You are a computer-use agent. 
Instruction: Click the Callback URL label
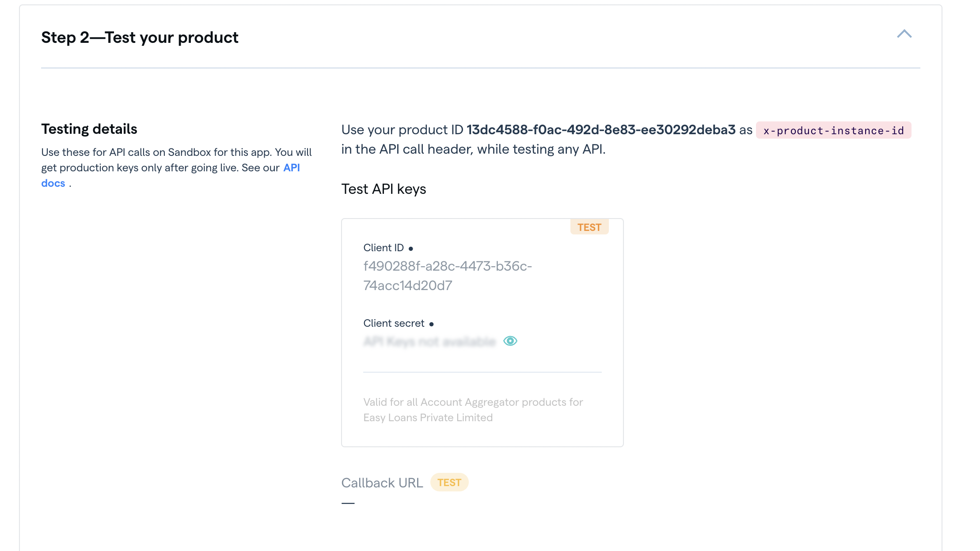[x=382, y=483]
